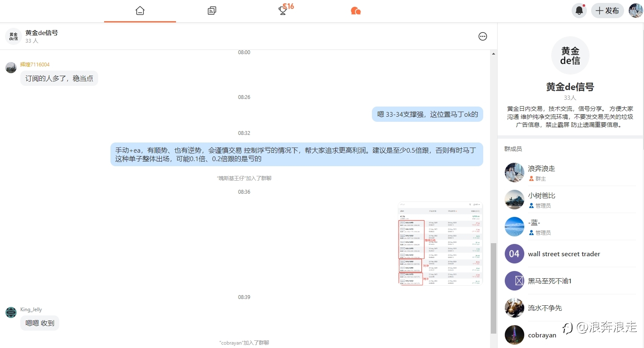Click 管理员 badge under 小树爸比
The height and width of the screenshot is (348, 644).
(540, 206)
